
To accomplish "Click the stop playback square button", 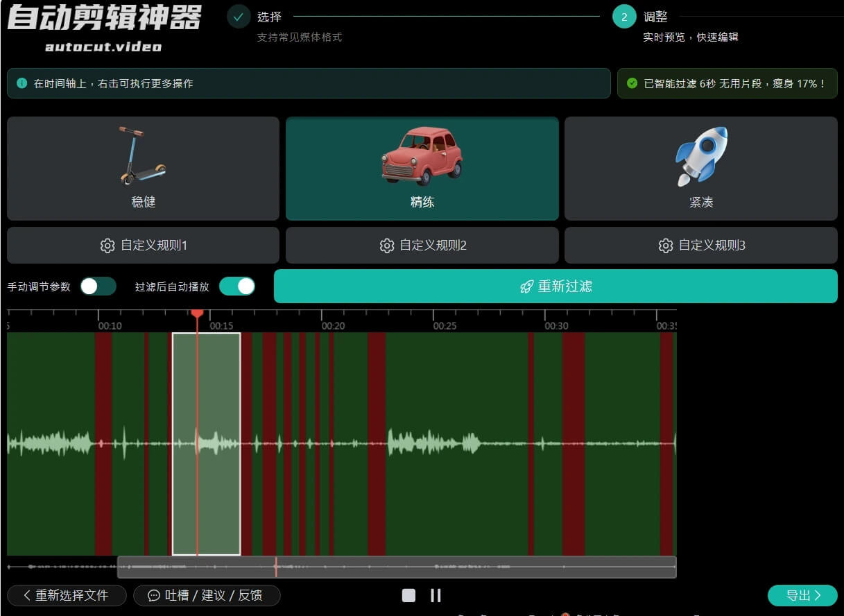I will 408,595.
